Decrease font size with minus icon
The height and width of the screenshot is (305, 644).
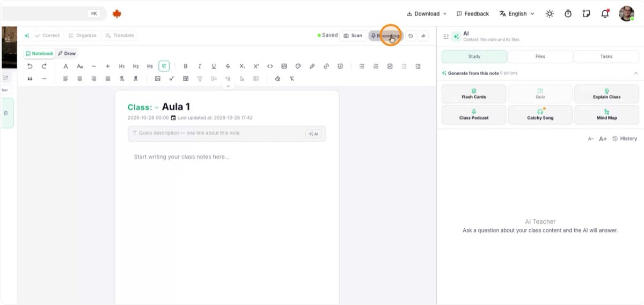tap(94, 66)
